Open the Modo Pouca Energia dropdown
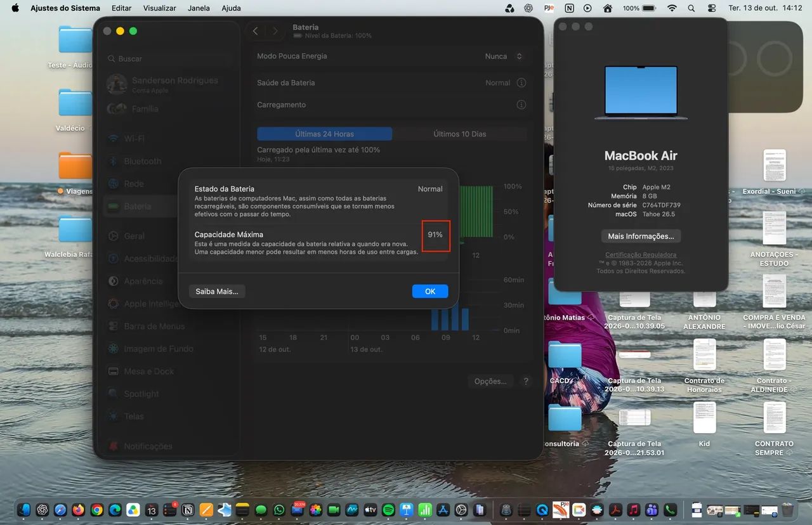 click(x=504, y=56)
